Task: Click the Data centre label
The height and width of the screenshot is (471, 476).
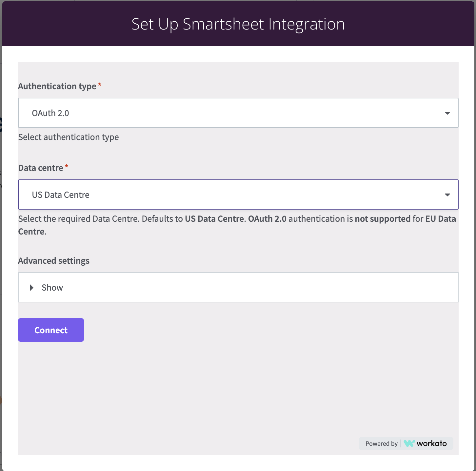Action: (41, 168)
